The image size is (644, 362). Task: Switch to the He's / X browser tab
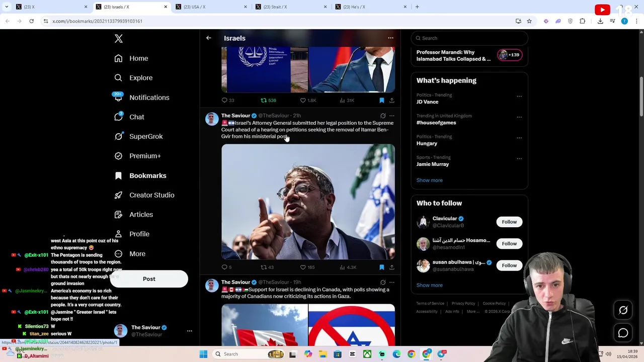371,7
